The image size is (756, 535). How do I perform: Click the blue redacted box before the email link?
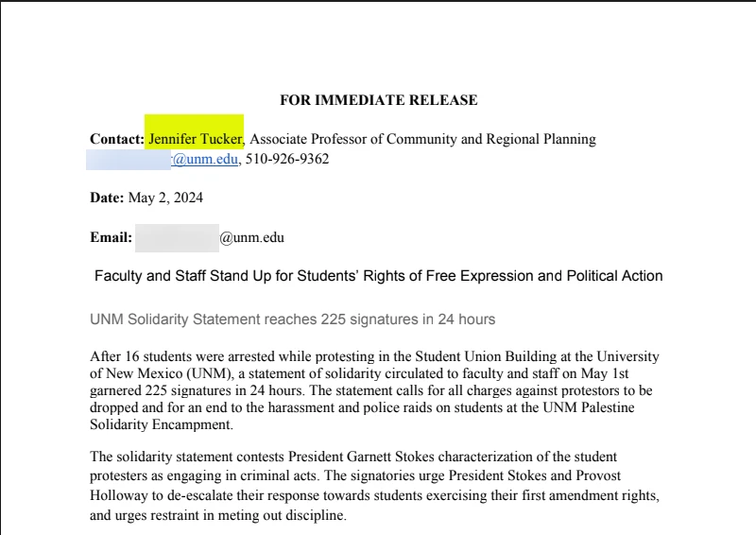[x=129, y=159]
